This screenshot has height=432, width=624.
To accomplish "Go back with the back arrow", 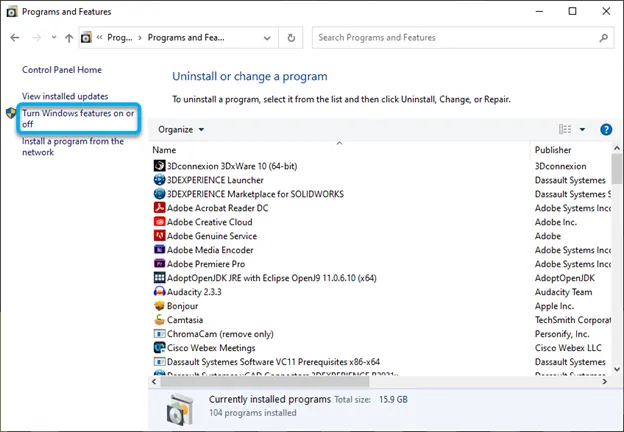I will coord(15,38).
